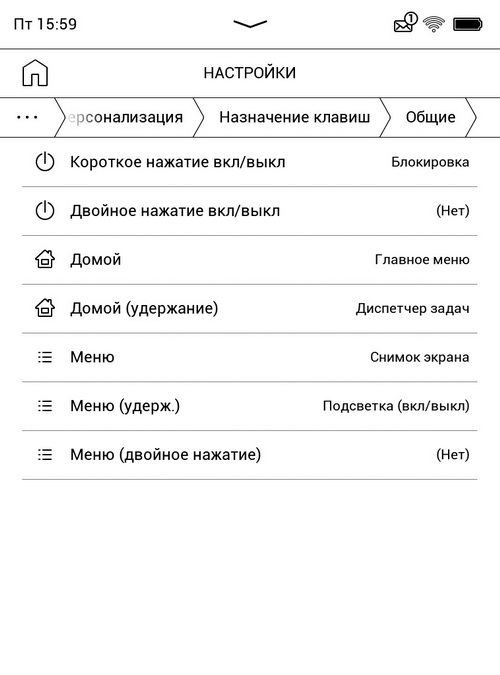Switch to Общие breadcrumb item
Viewport: 500px width, 675px height.
[x=431, y=117]
